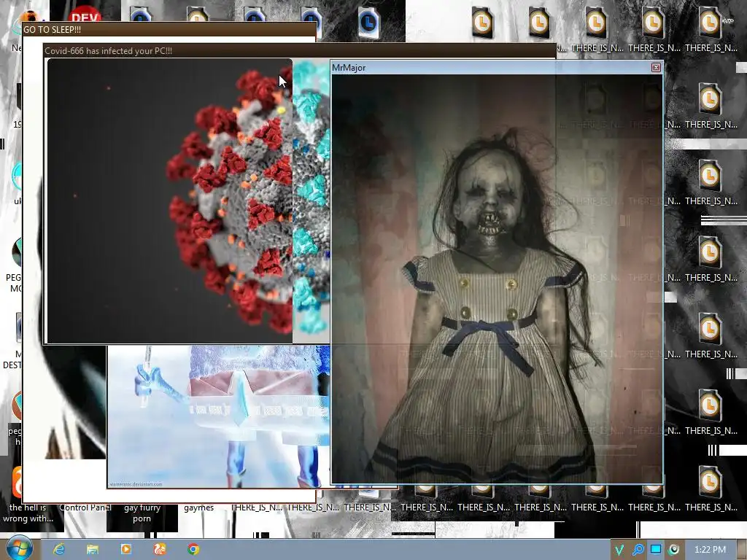The width and height of the screenshot is (747, 560).
Task: Select the gaymes desktop label
Action: click(198, 507)
